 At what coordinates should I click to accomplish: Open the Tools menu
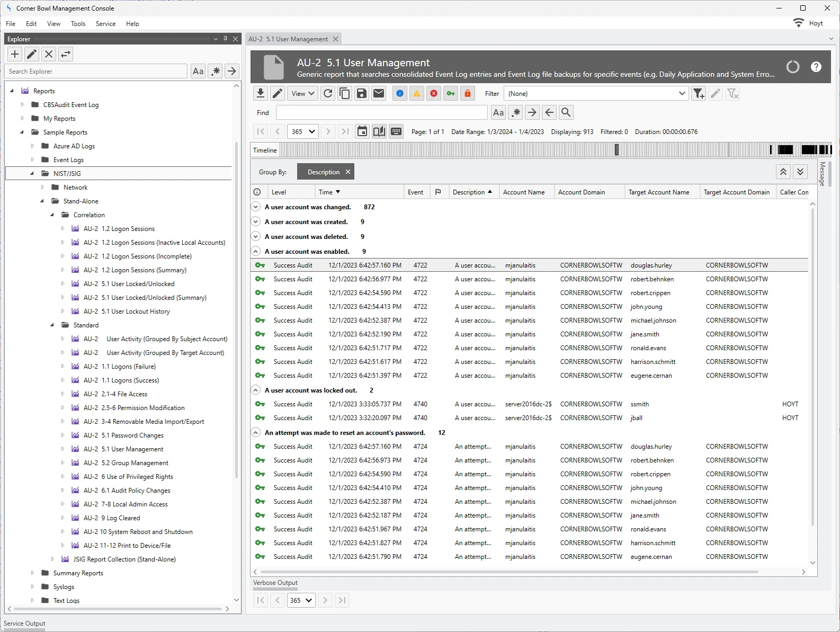[78, 24]
